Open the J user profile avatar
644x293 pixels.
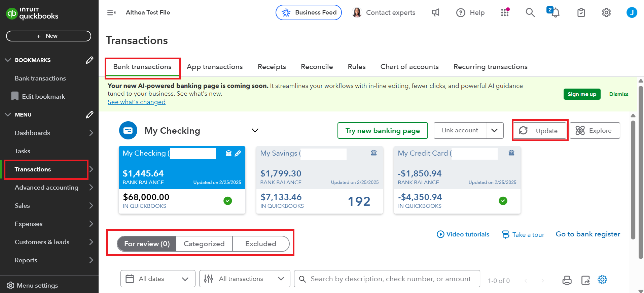pyautogui.click(x=632, y=12)
